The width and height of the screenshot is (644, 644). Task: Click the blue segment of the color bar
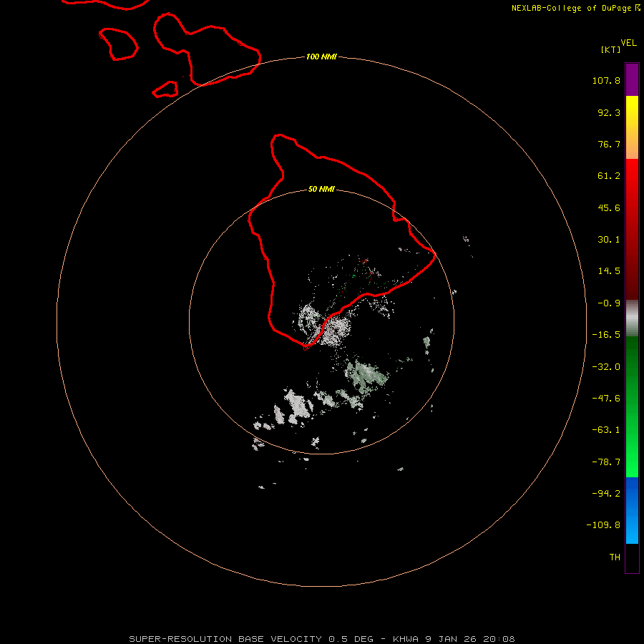click(632, 510)
